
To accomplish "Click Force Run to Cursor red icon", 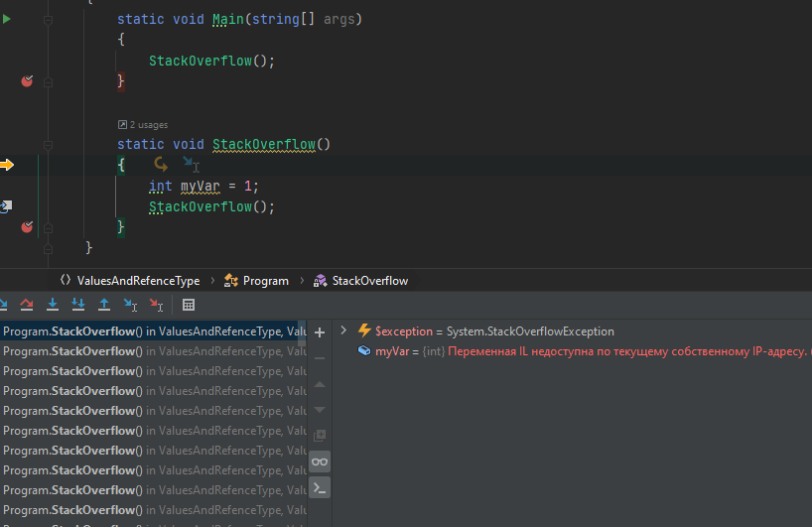I will [x=157, y=305].
